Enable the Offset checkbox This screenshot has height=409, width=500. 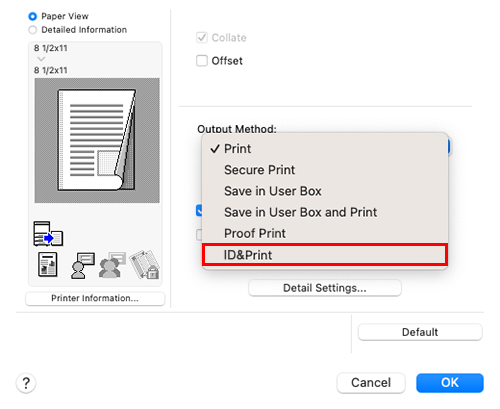point(202,61)
